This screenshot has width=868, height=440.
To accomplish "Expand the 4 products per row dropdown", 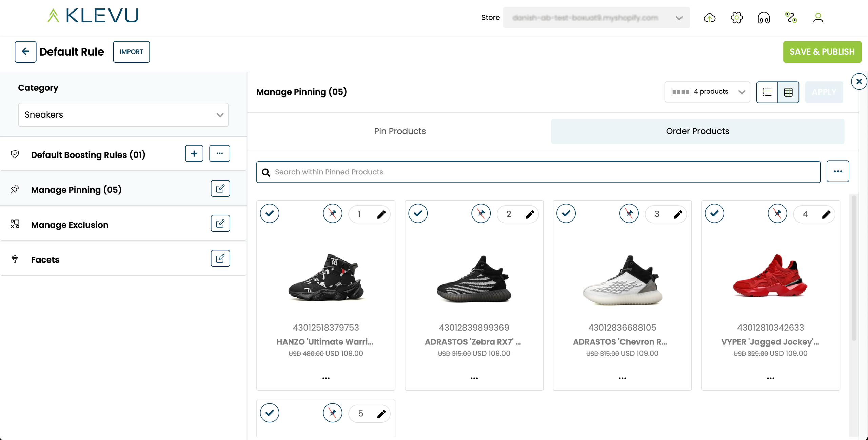I will tap(707, 92).
